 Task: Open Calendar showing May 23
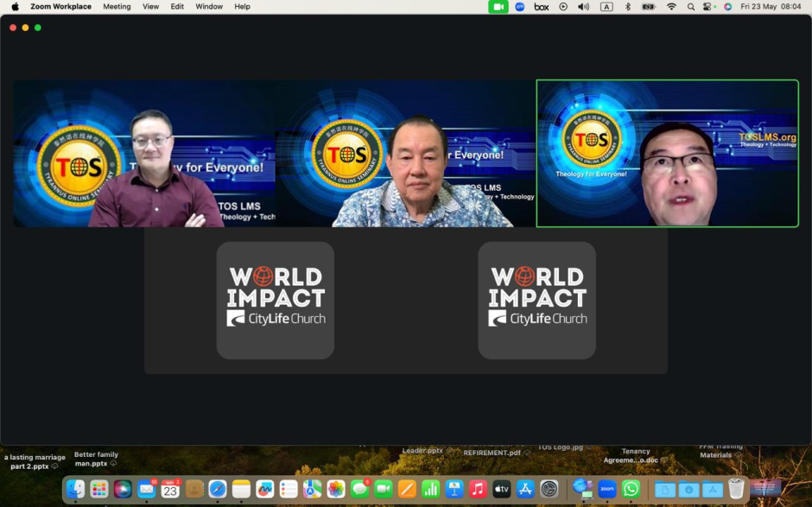point(170,489)
